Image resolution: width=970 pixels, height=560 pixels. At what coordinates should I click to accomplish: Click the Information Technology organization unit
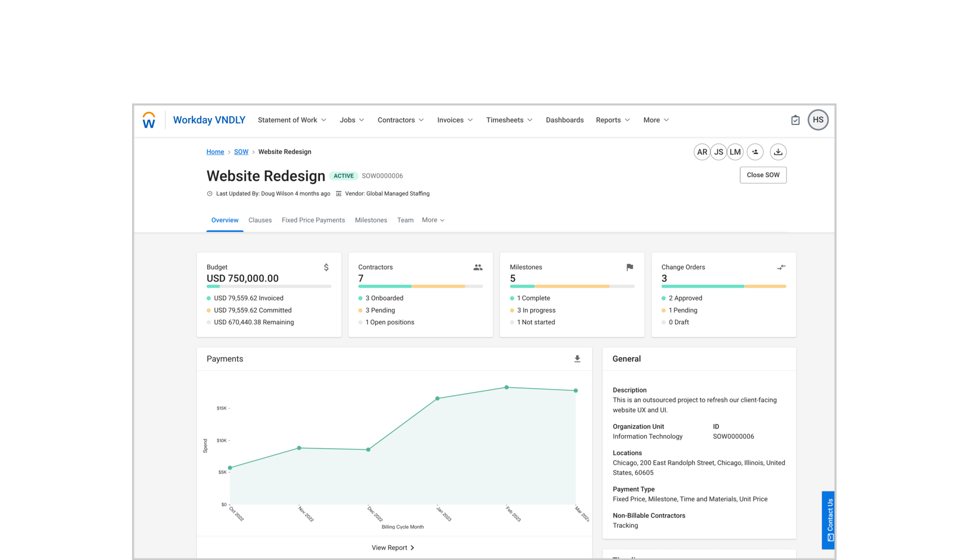point(647,436)
